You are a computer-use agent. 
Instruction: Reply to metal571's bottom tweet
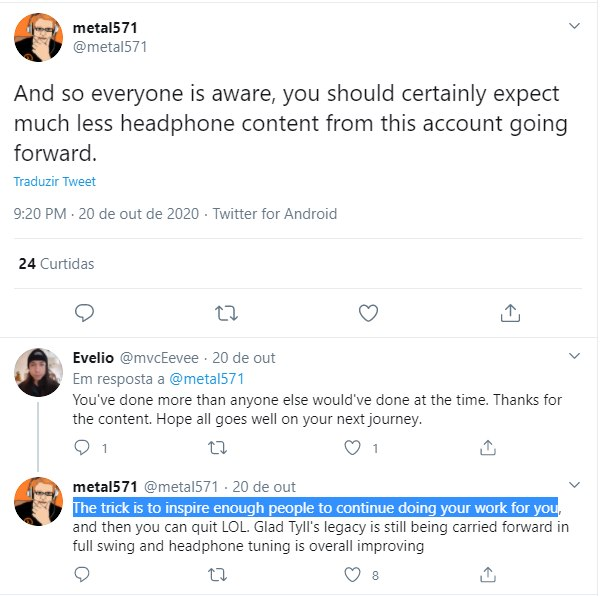pyautogui.click(x=83, y=575)
